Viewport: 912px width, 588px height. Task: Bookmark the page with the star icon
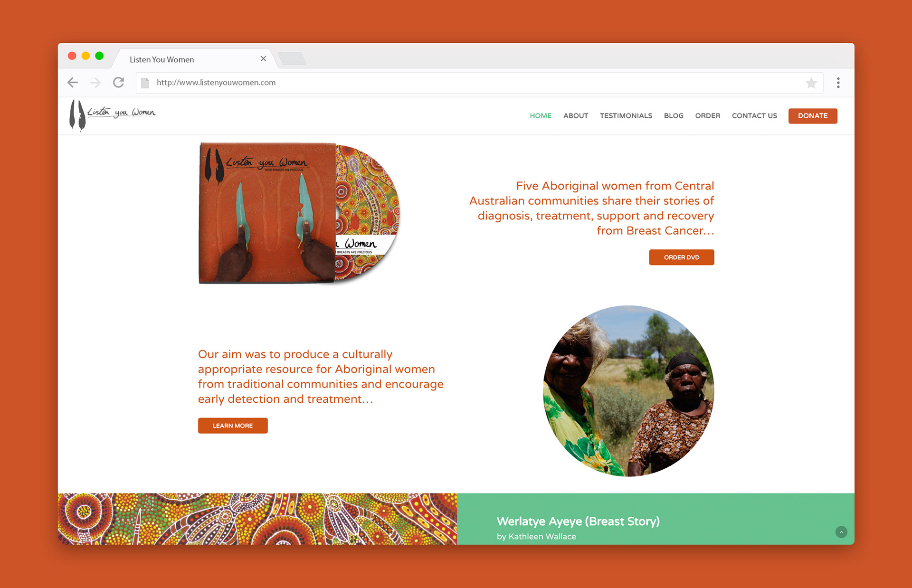click(811, 83)
